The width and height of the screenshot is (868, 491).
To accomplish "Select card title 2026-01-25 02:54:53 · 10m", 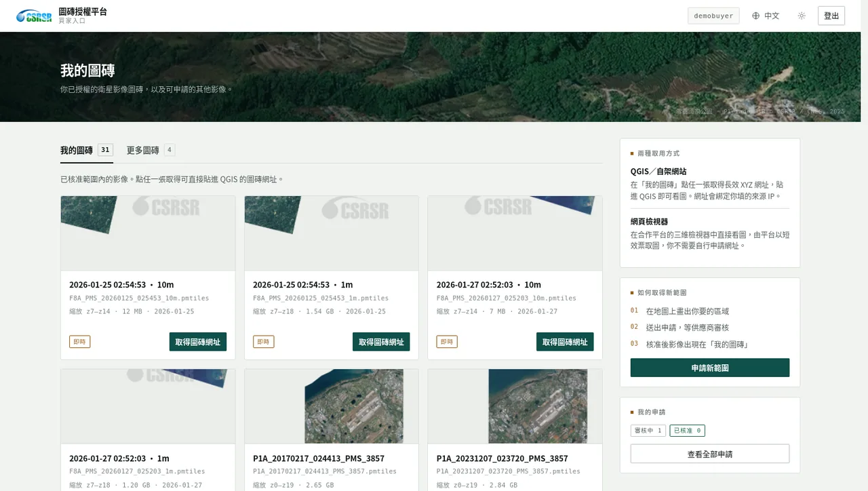I will coord(121,285).
